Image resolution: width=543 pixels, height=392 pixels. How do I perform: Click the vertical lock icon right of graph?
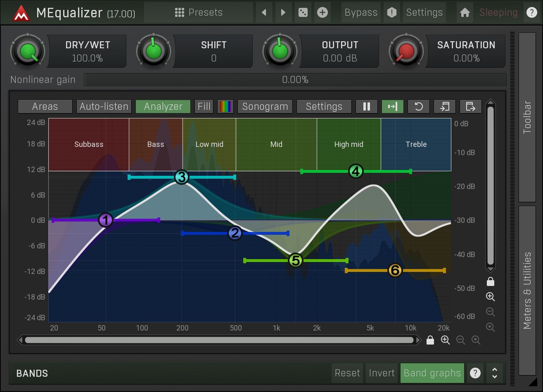pos(490,282)
